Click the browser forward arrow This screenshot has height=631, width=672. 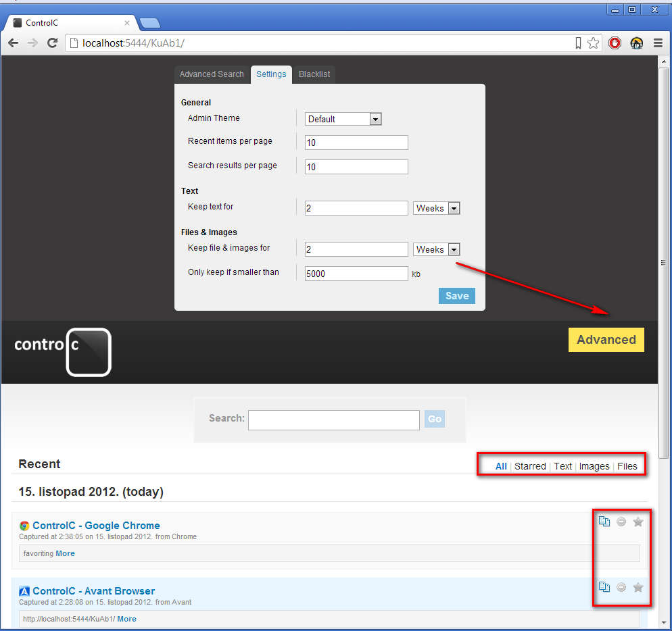[32, 43]
